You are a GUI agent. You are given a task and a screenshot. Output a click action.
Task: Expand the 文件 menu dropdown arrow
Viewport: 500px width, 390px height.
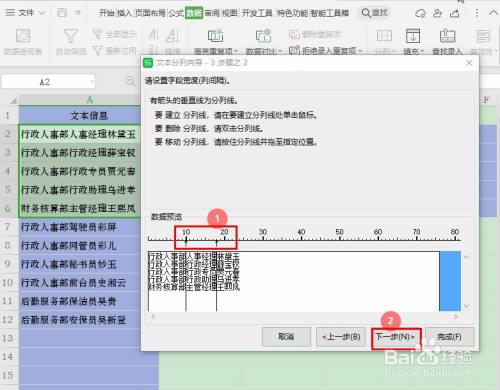(x=42, y=13)
